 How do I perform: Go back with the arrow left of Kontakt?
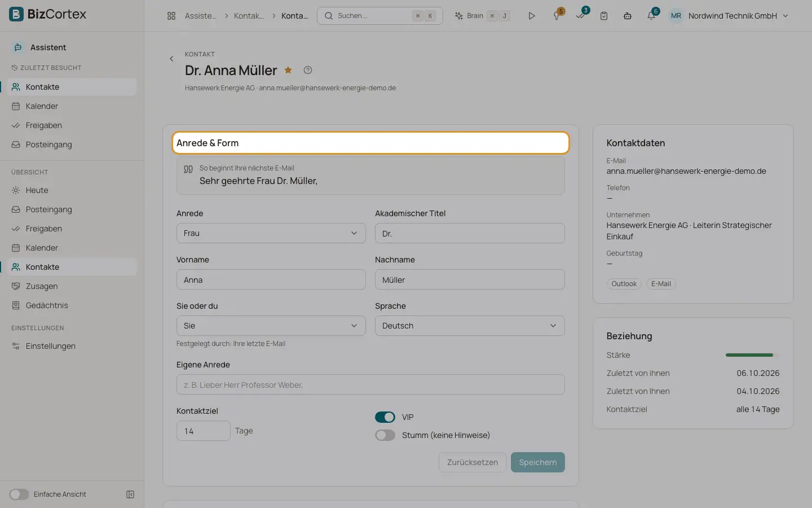[x=171, y=59]
